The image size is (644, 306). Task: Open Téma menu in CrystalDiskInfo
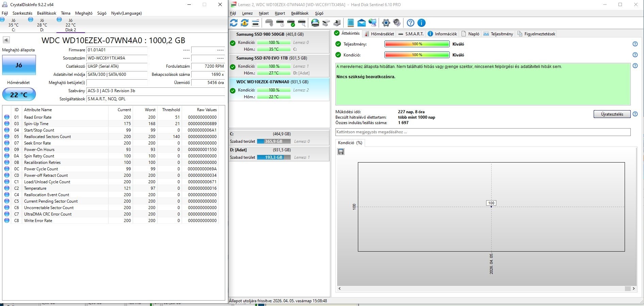(x=66, y=13)
